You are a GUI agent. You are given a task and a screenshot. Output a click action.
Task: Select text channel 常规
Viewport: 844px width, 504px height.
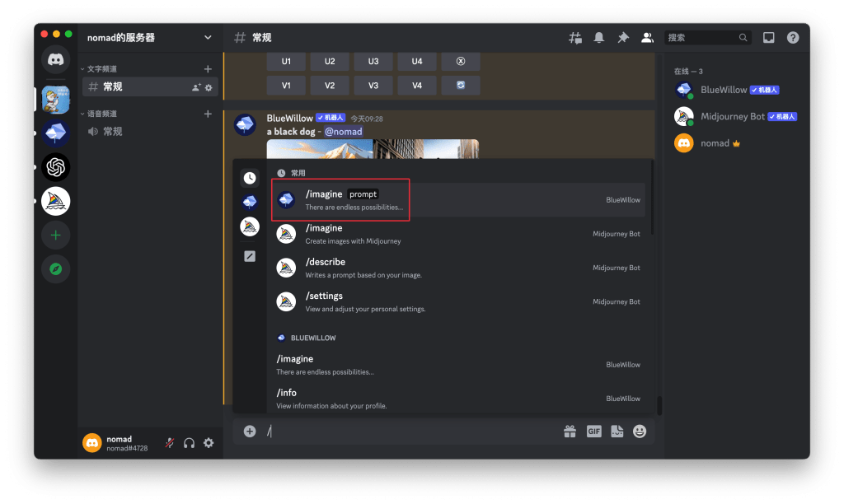[x=150, y=86]
